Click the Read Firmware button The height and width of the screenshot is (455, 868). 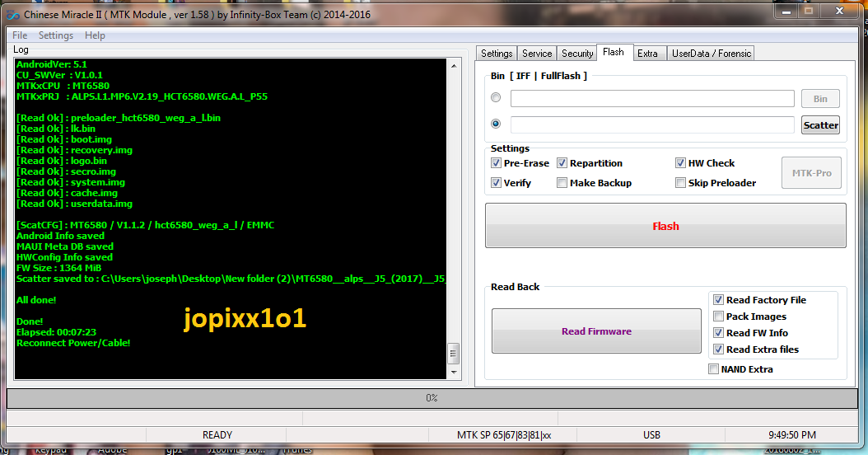coord(596,331)
